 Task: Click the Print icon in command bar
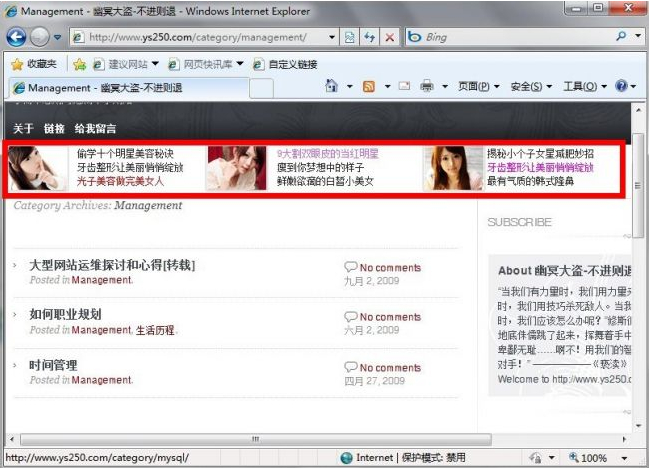pyautogui.click(x=427, y=87)
